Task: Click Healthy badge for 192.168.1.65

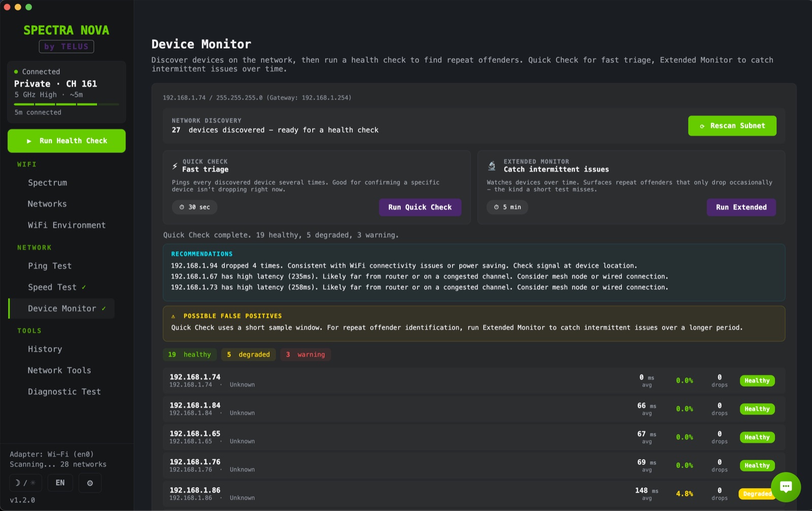Action: [x=757, y=437]
